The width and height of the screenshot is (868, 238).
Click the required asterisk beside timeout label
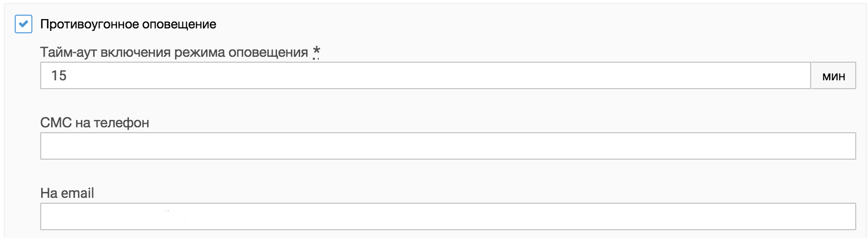(x=316, y=51)
